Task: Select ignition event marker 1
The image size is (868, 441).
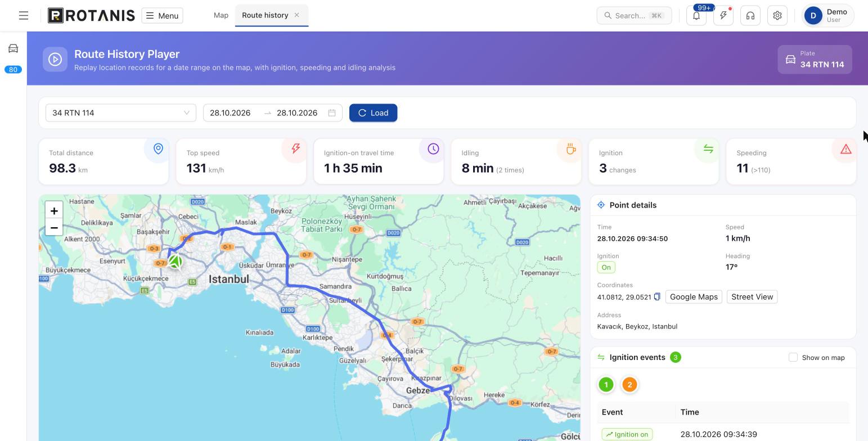Action: tap(606, 385)
